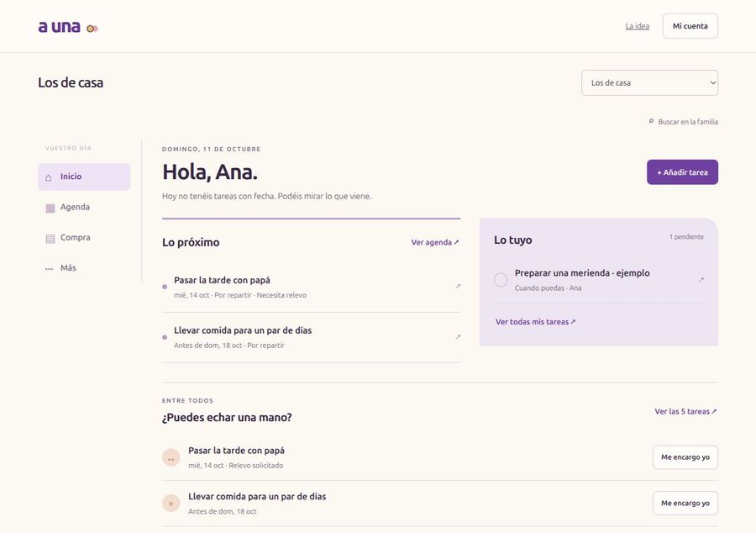Open 'Pasar la tarde con papá' in Lo próximo

[311, 287]
